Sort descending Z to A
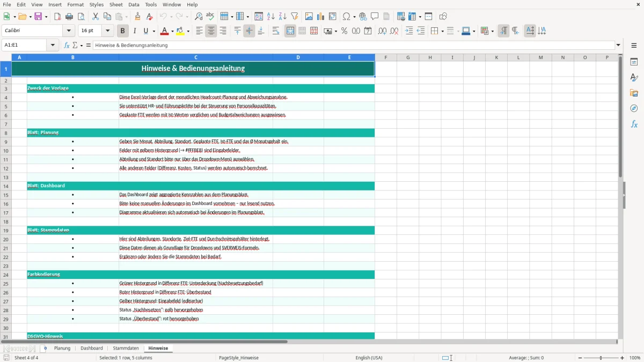 point(283,17)
